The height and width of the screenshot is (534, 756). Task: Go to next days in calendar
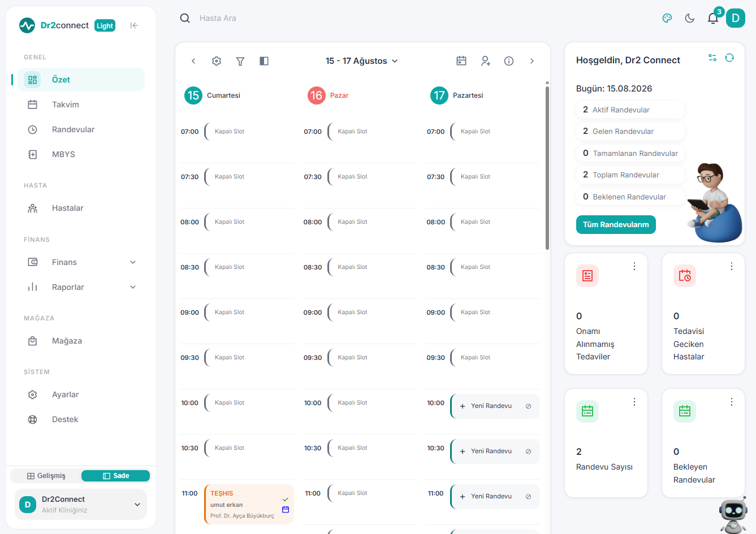coord(532,61)
